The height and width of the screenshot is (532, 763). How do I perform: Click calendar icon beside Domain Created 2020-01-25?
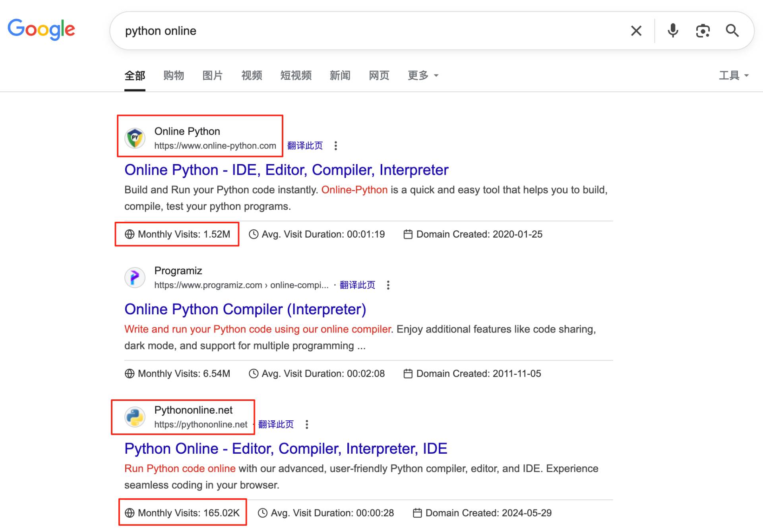408,234
